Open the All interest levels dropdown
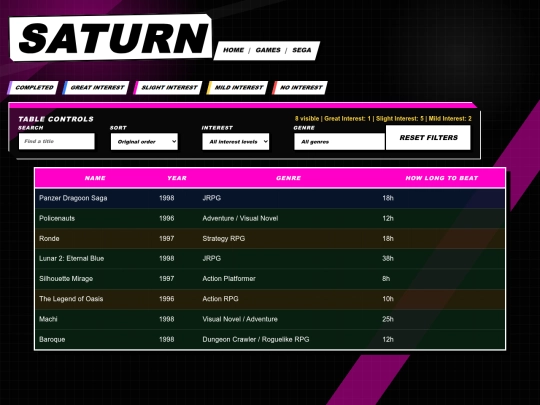 click(x=236, y=142)
